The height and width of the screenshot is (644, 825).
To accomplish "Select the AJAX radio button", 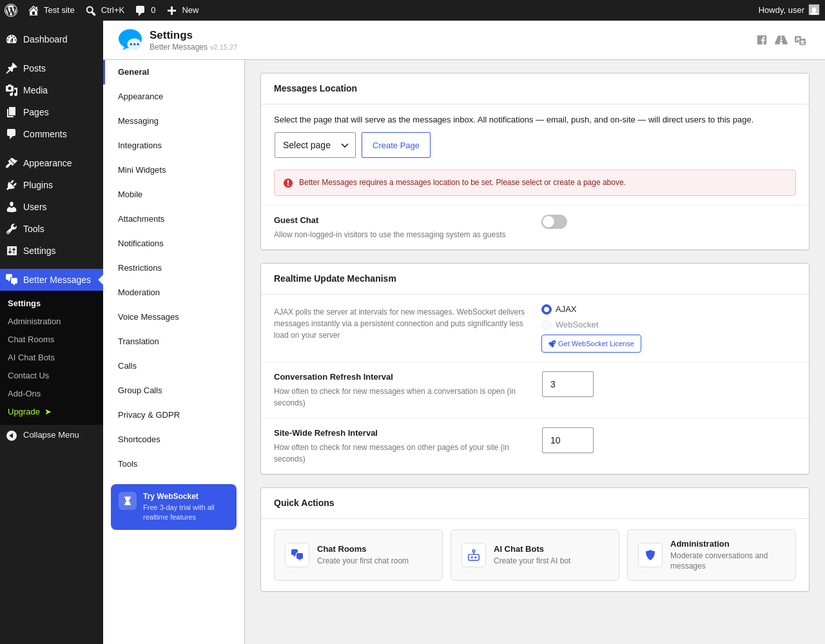I will [547, 309].
